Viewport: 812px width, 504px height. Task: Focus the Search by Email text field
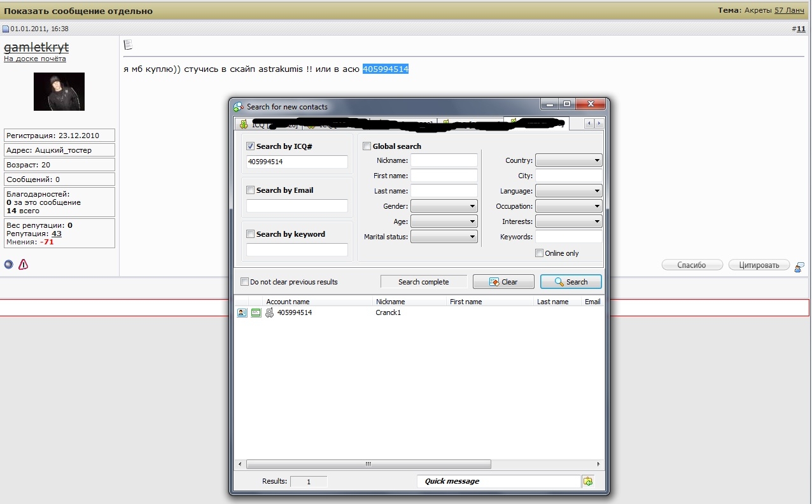click(297, 206)
